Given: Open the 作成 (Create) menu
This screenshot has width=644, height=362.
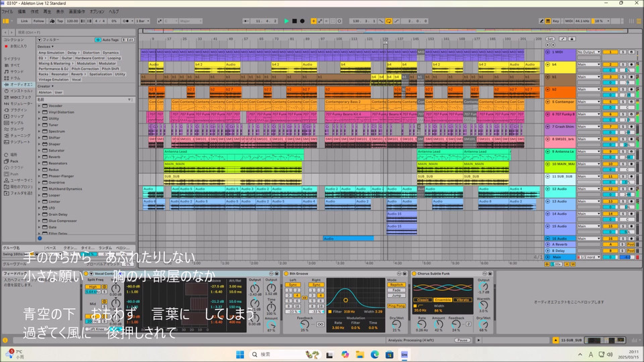Looking at the screenshot, I should click(34, 11).
